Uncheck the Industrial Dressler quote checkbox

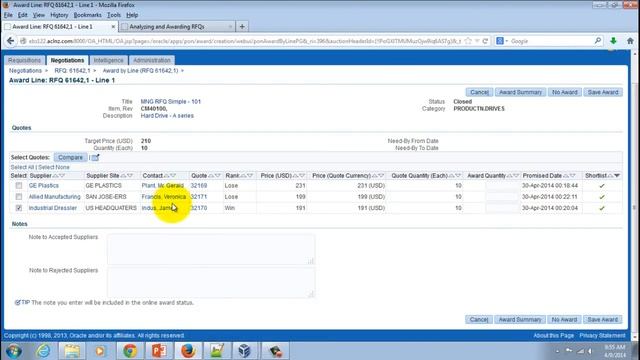(19, 208)
